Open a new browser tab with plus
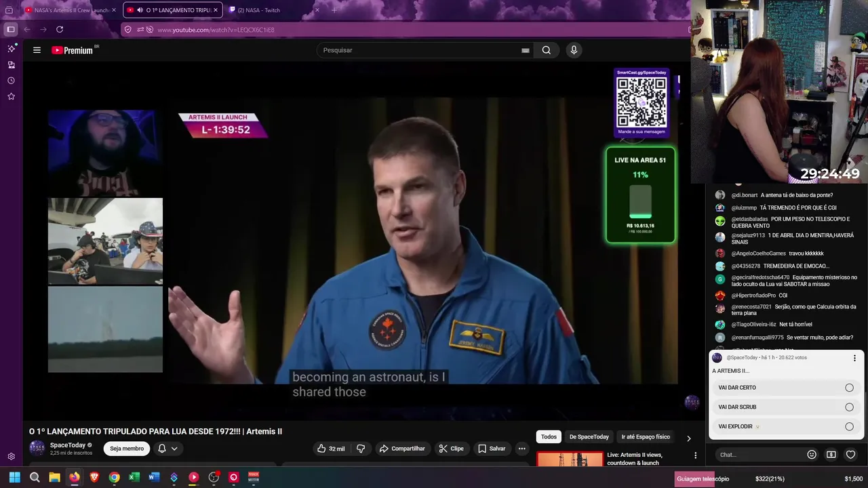Image resolution: width=868 pixels, height=488 pixels. coord(334,10)
